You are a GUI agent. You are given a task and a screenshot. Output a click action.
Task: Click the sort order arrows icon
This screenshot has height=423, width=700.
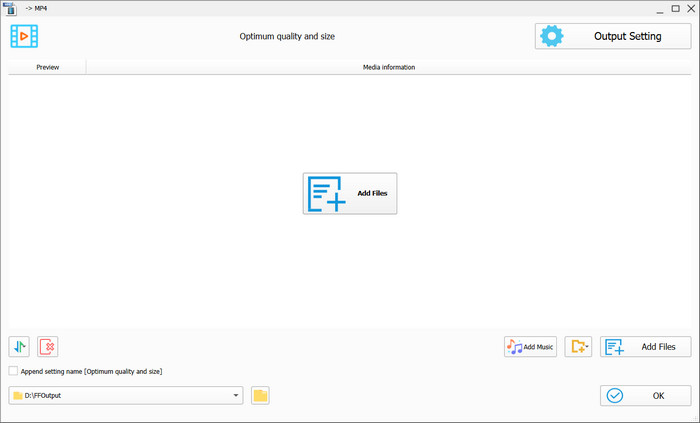(19, 347)
